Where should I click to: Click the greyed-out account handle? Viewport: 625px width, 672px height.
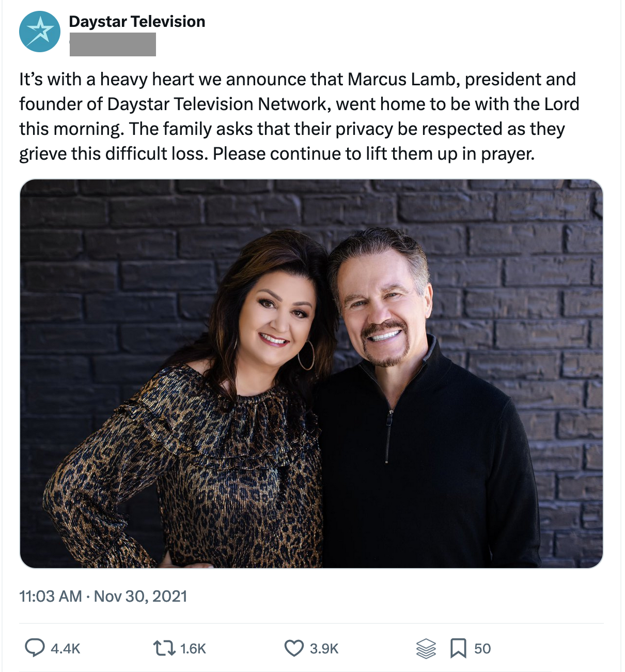[113, 44]
